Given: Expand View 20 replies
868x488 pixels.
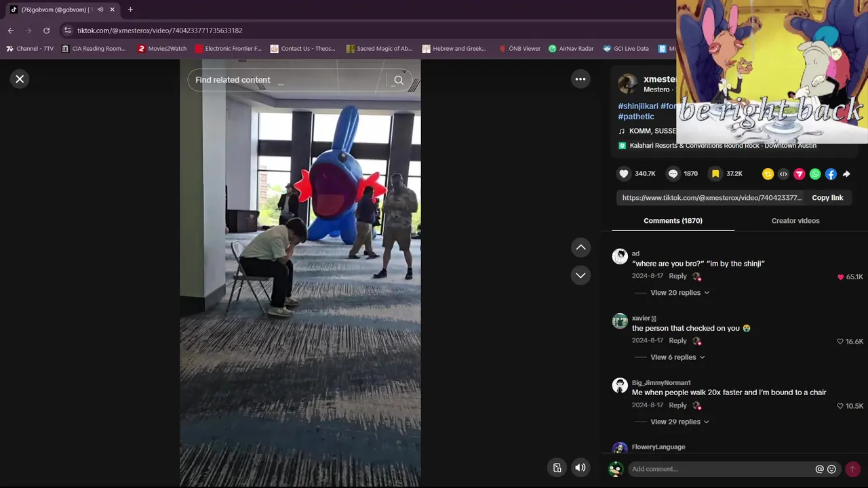Looking at the screenshot, I should pos(680,293).
